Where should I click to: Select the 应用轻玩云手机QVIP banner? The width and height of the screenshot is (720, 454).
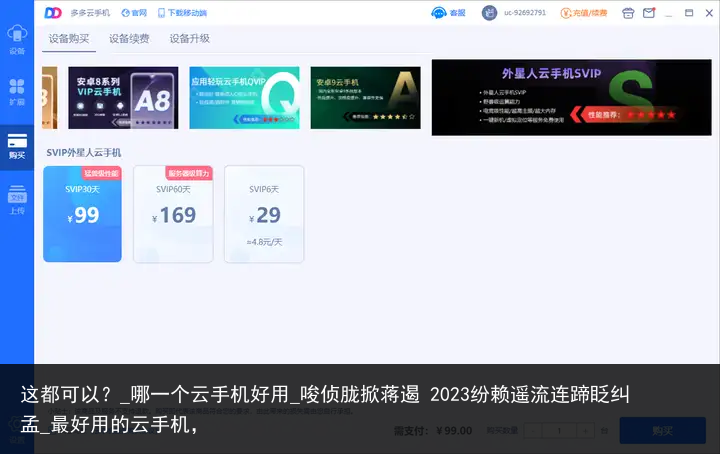point(244,98)
